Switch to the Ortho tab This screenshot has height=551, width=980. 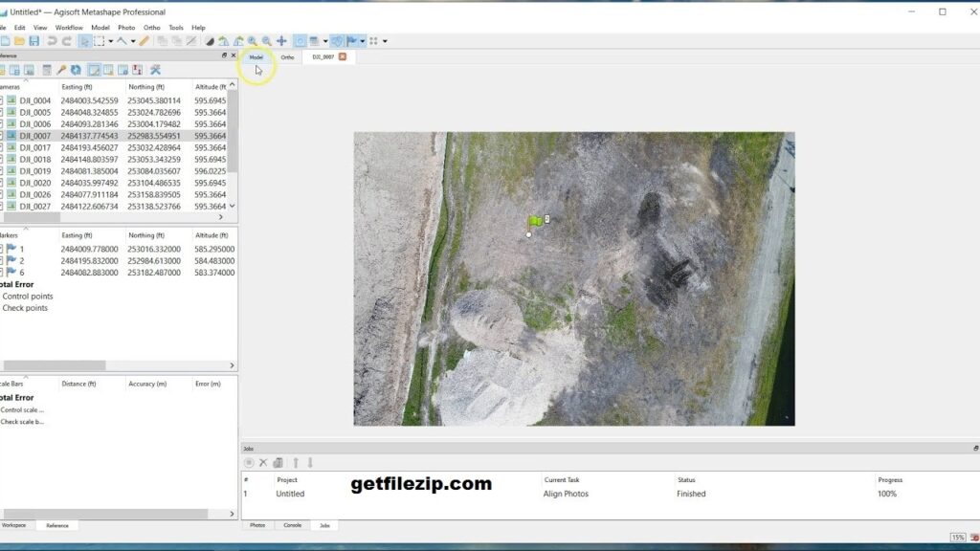click(287, 57)
